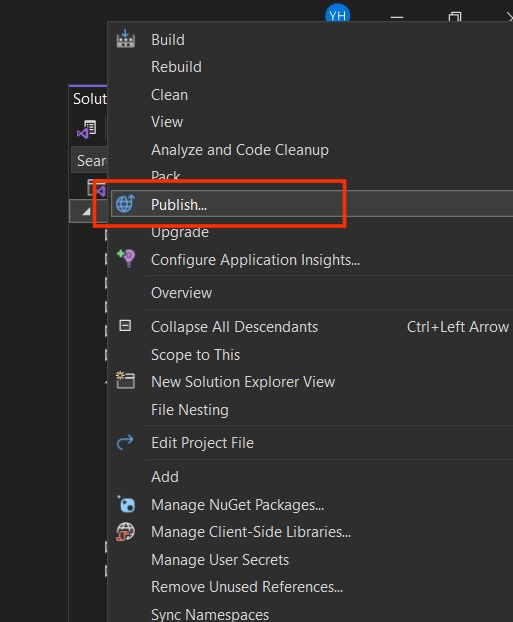Click the Collapse All Descendants icon
This screenshot has width=513, height=622.
click(125, 326)
